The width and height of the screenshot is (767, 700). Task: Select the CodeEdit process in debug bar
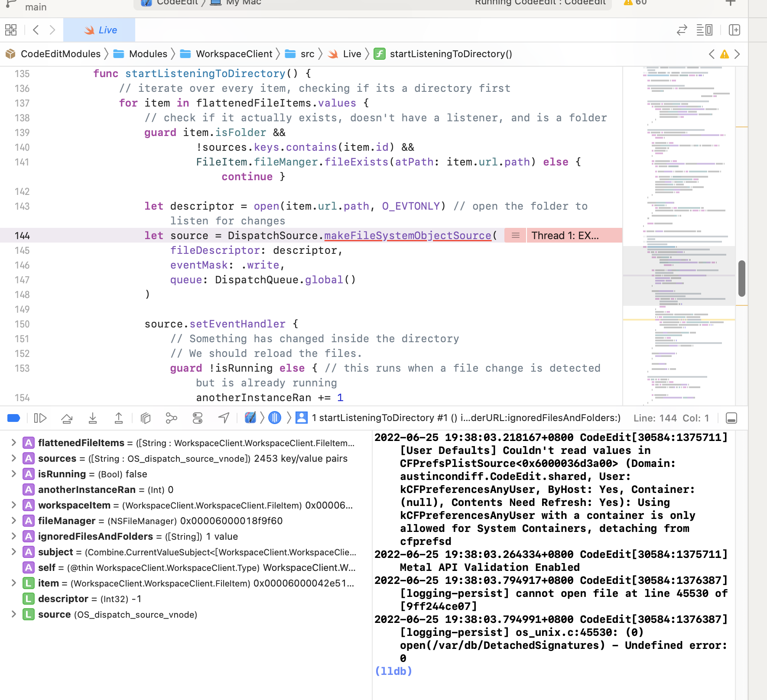(250, 418)
